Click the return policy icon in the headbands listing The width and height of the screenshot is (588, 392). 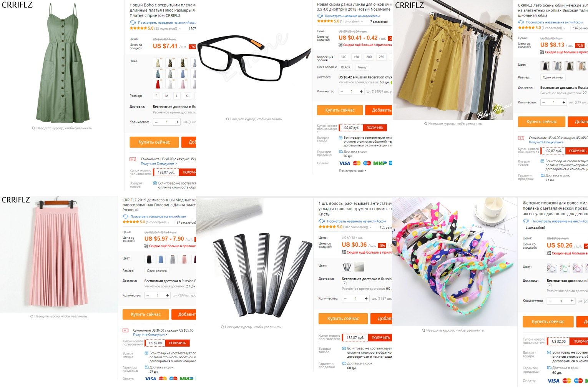549,352
